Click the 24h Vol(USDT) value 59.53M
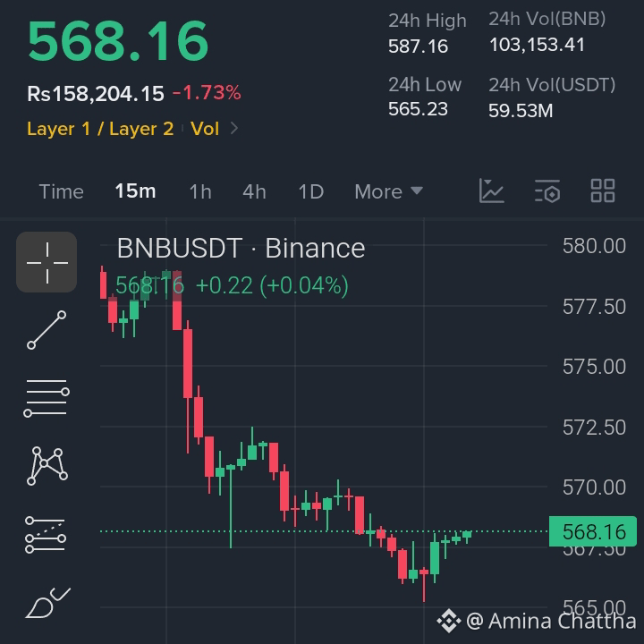Screen dimensions: 644x644 pos(521,111)
